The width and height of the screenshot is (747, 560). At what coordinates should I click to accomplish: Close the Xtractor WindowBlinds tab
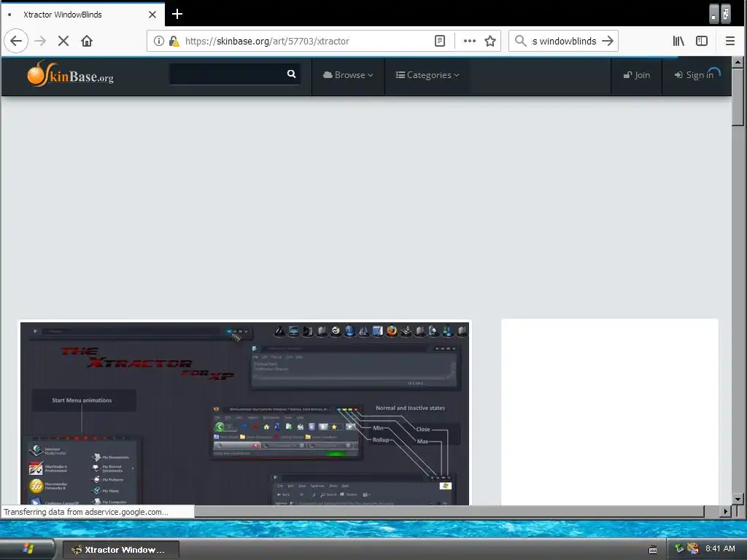(x=152, y=15)
